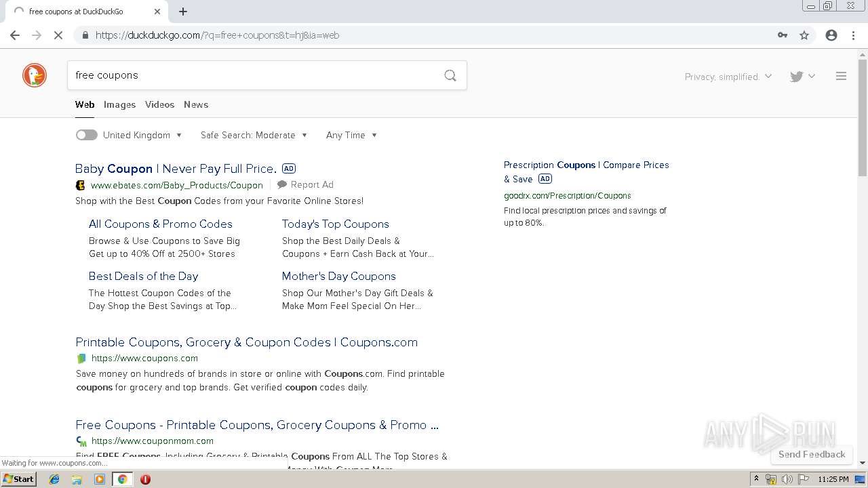The width and height of the screenshot is (868, 488).
Task: Open Baby Coupon Never Pay Full Price
Action: pyautogui.click(x=176, y=169)
